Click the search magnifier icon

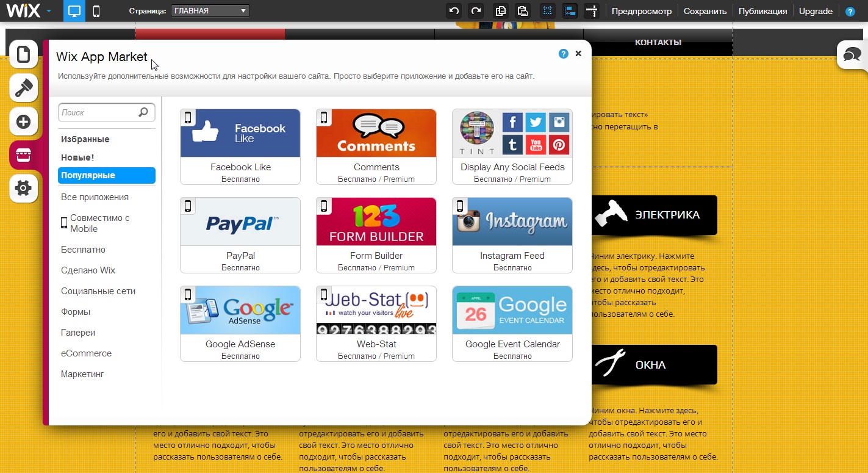[143, 112]
